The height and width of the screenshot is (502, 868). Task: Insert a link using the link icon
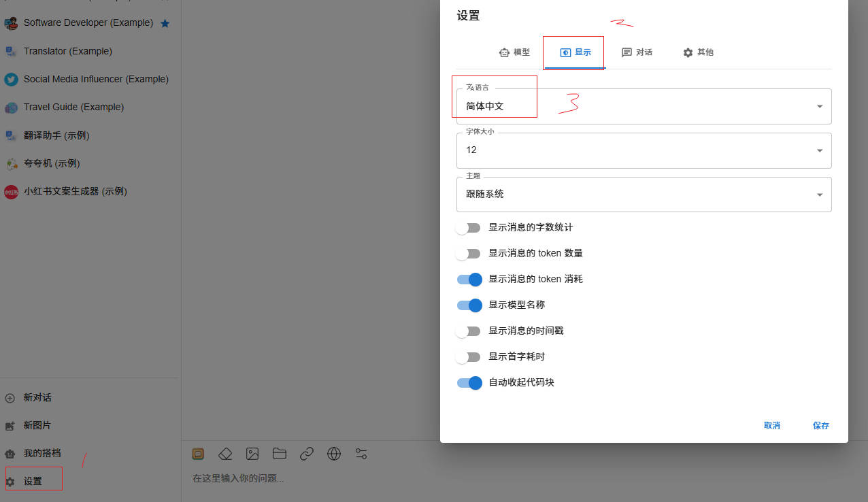307,454
